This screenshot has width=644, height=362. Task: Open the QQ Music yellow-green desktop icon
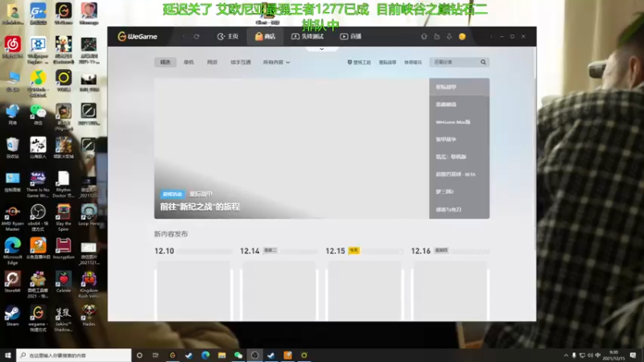38,84
